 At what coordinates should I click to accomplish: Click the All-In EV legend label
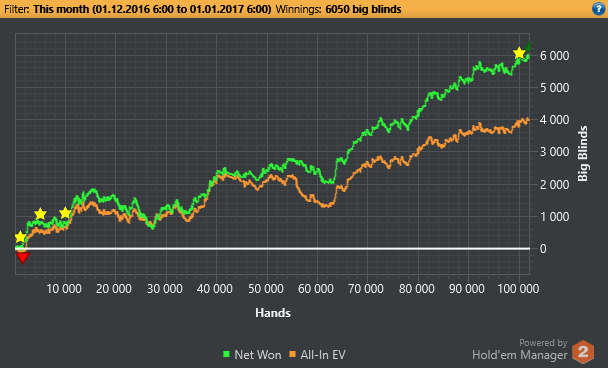pyautogui.click(x=323, y=355)
